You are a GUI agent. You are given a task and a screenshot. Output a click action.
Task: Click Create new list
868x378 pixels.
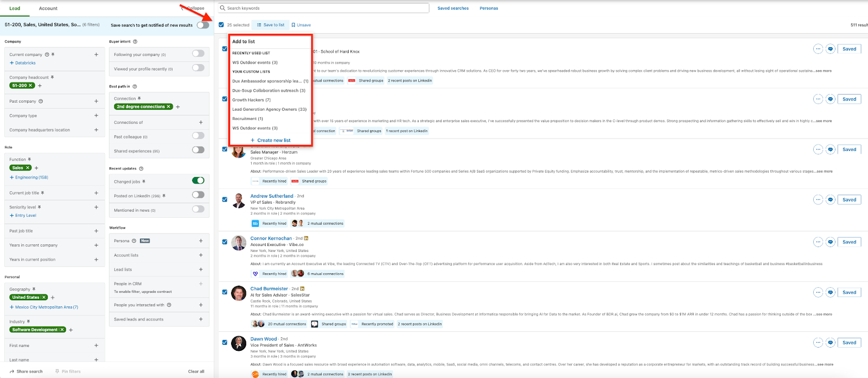click(270, 140)
